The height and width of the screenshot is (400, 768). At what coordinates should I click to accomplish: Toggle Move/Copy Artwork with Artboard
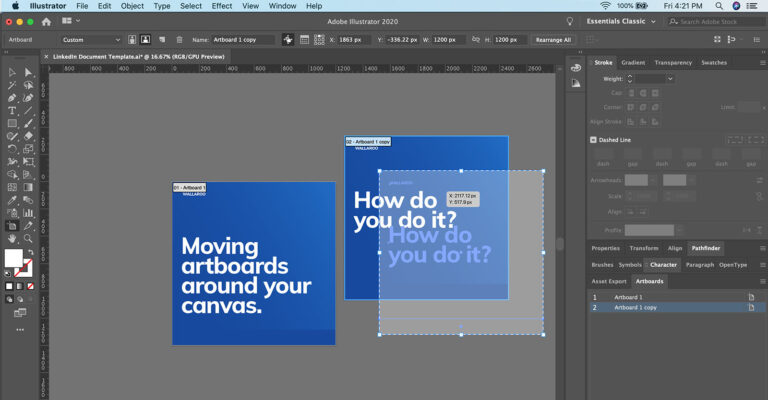point(288,40)
